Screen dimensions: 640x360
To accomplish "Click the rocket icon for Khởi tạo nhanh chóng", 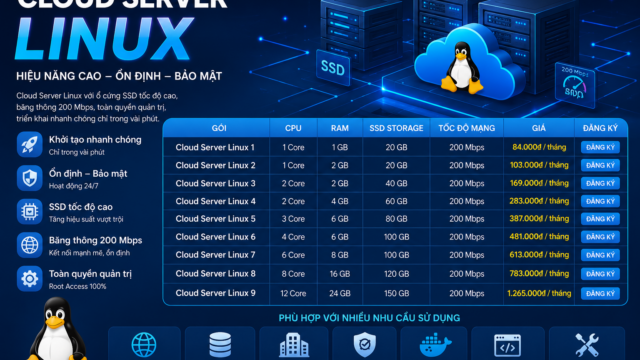I will pyautogui.click(x=29, y=144).
